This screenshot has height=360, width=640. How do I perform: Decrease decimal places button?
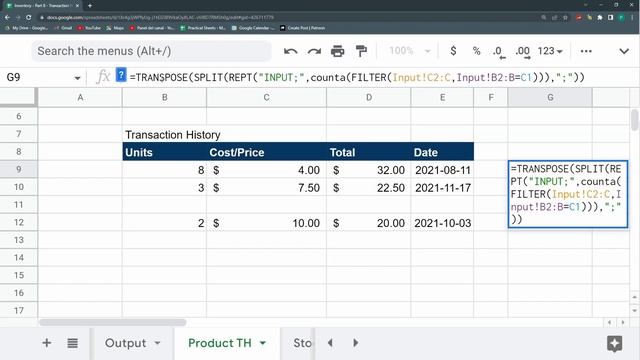click(498, 52)
